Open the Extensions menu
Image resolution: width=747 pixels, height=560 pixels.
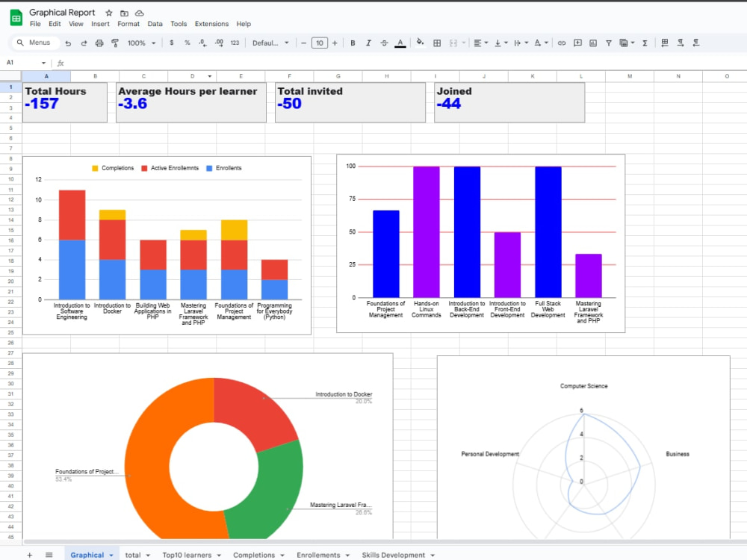(x=211, y=24)
